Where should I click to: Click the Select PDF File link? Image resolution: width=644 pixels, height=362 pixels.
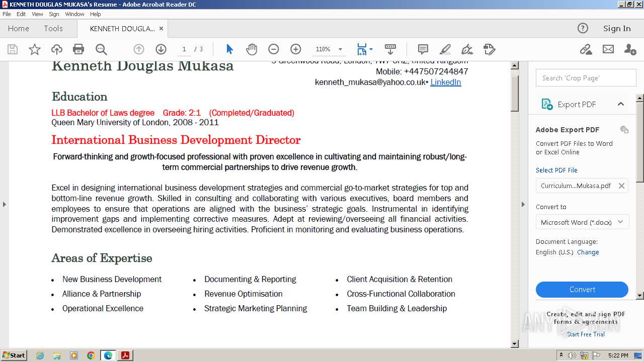tap(556, 170)
